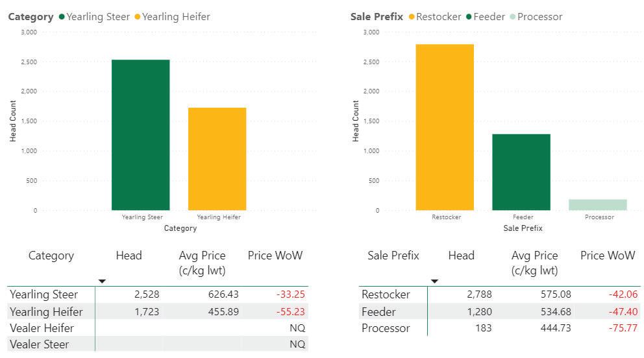Viewport: 644px width, 358px height.
Task: Select the green Feeder bar
Action: [x=521, y=172]
